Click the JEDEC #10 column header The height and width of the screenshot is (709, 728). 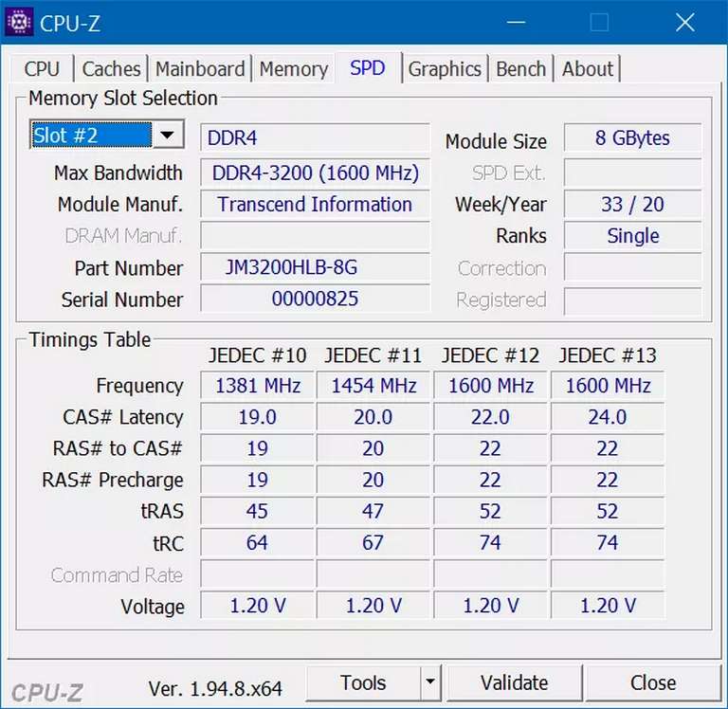[x=257, y=355]
